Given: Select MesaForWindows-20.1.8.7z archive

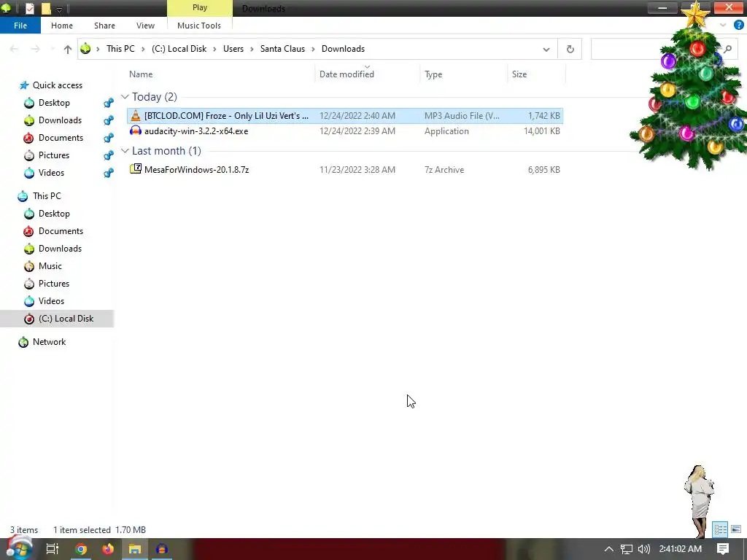Looking at the screenshot, I should coord(345,169).
